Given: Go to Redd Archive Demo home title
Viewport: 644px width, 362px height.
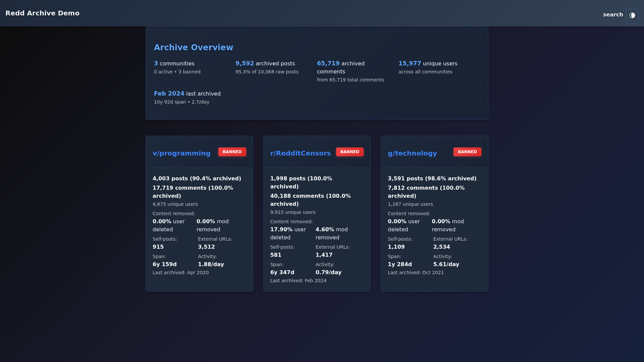Looking at the screenshot, I should coord(42,13).
